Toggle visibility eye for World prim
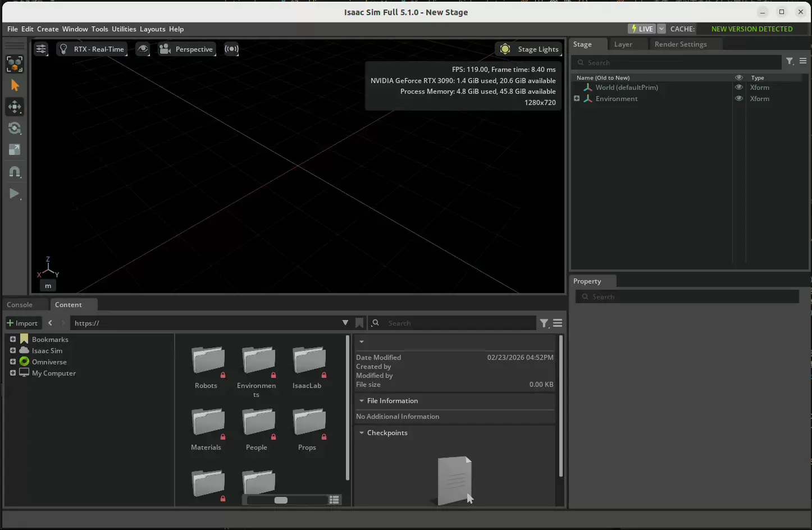Viewport: 812px width, 530px height. point(739,88)
